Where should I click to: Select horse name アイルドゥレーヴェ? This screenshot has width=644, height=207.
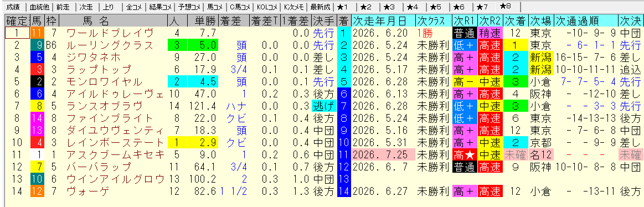[x=115, y=94]
